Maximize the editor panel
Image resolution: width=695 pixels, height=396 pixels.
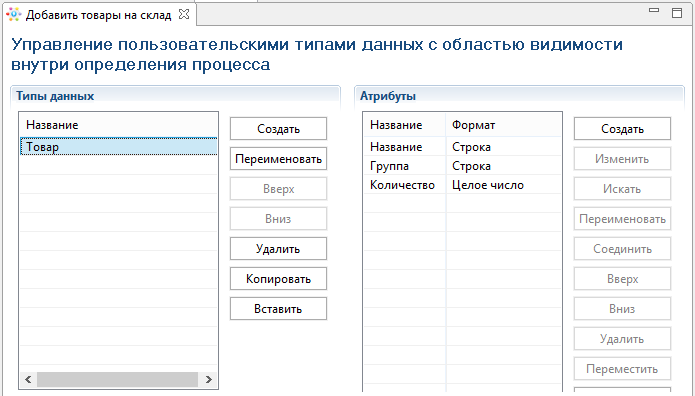(677, 13)
